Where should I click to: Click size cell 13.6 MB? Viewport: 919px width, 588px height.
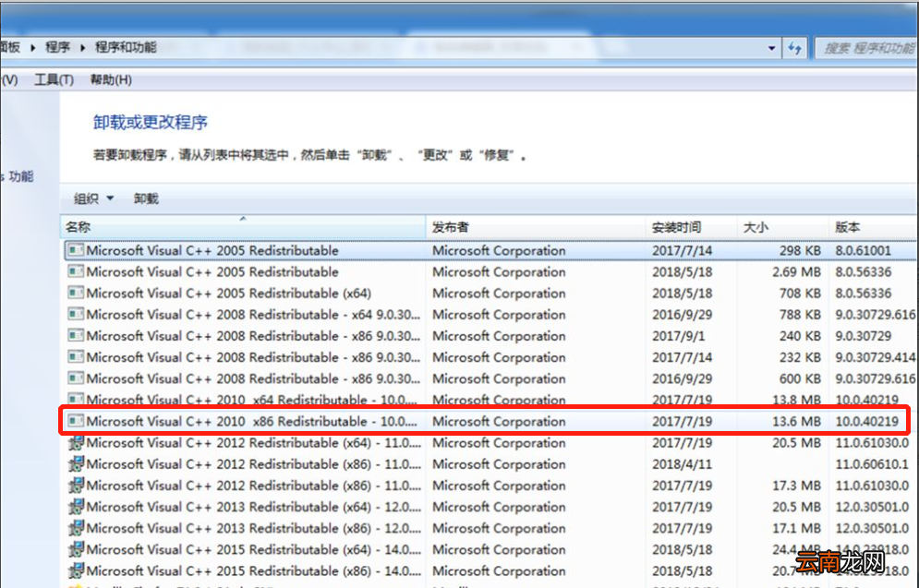coord(796,421)
